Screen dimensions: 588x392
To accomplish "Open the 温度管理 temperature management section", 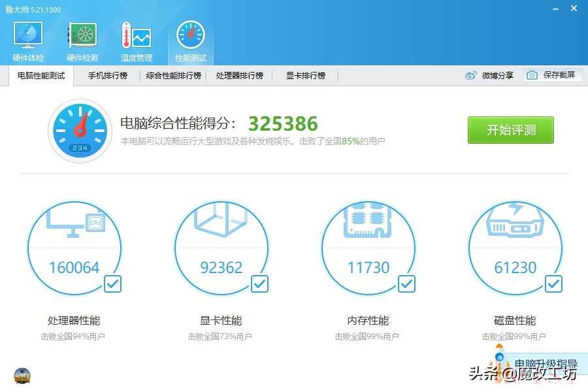I will (136, 42).
